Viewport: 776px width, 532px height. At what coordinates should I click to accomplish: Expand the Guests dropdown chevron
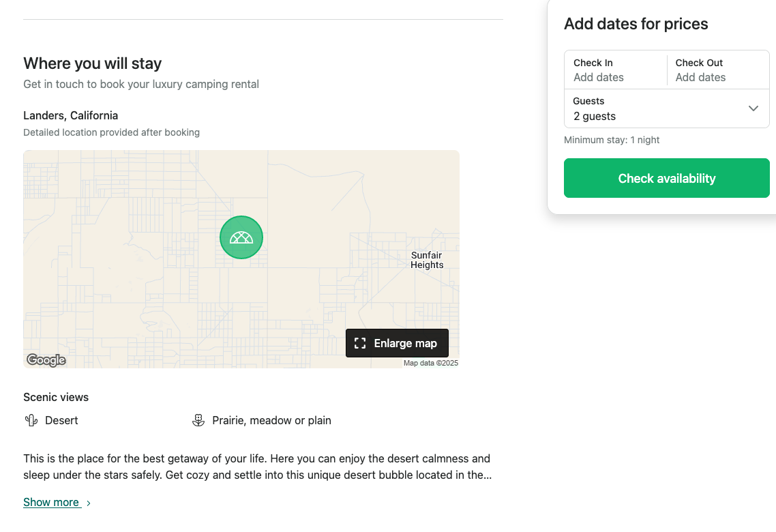coord(753,108)
